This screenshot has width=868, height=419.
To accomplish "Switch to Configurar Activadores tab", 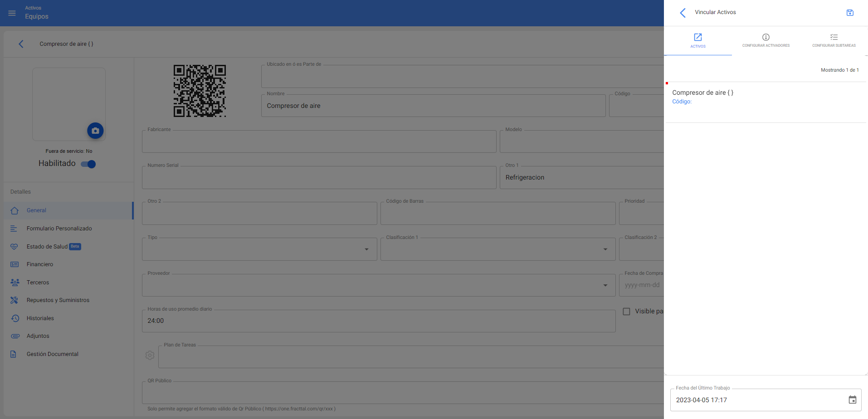I will (766, 40).
